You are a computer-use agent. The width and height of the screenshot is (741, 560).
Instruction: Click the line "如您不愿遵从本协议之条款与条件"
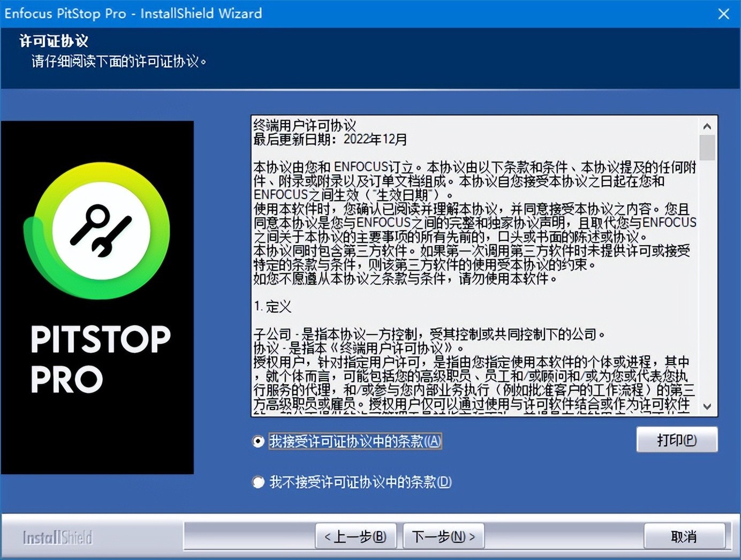[x=406, y=278]
